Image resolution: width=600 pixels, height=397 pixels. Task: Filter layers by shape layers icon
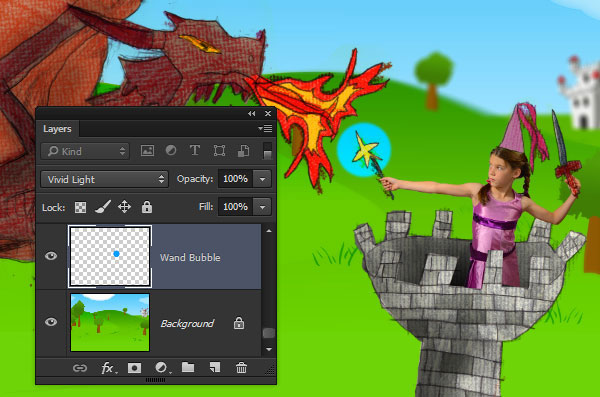click(219, 150)
